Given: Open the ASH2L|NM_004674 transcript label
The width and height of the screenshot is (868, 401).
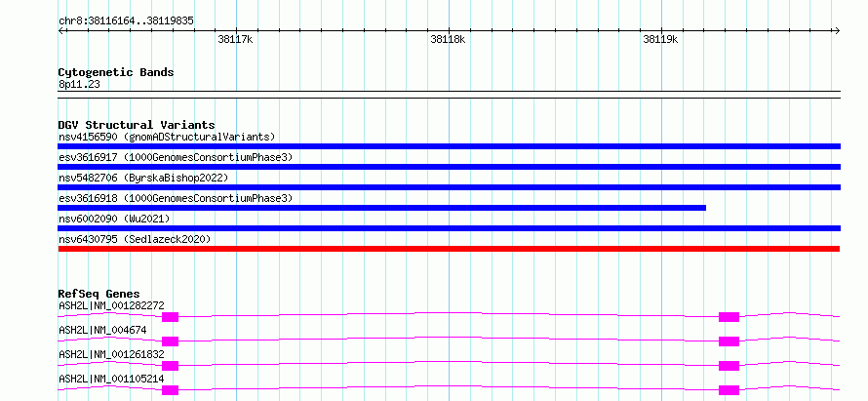Looking at the screenshot, I should pyautogui.click(x=102, y=330).
